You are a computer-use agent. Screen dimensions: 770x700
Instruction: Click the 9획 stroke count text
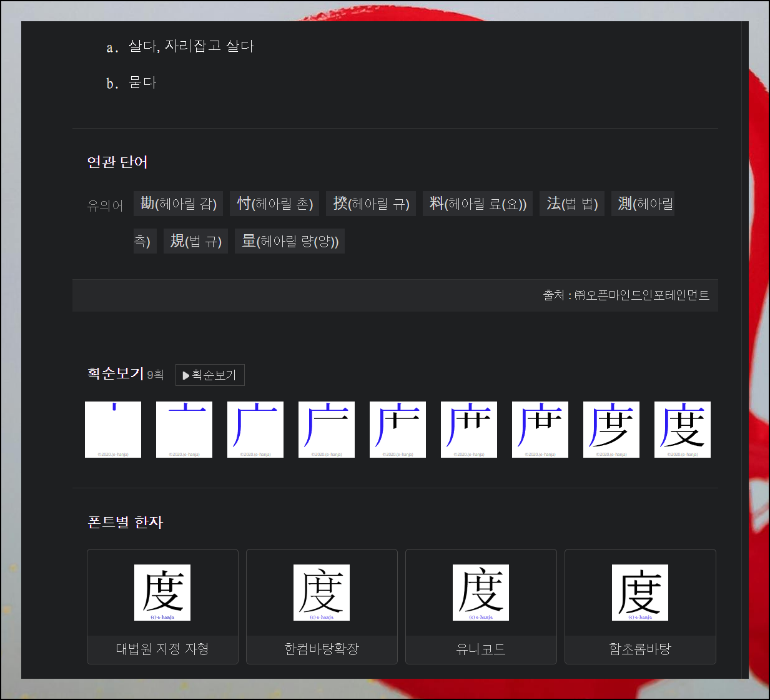155,375
